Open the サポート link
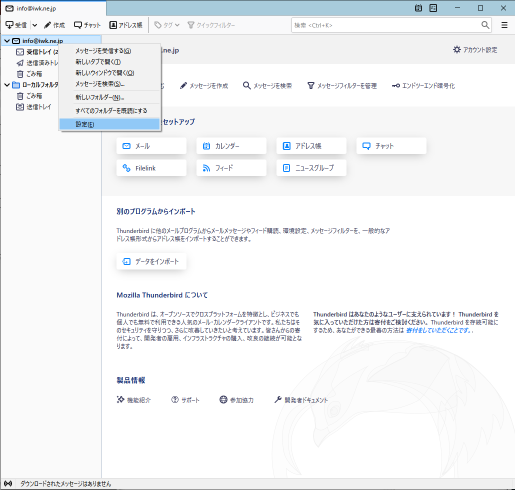The height and width of the screenshot is (490, 515). coord(185,400)
